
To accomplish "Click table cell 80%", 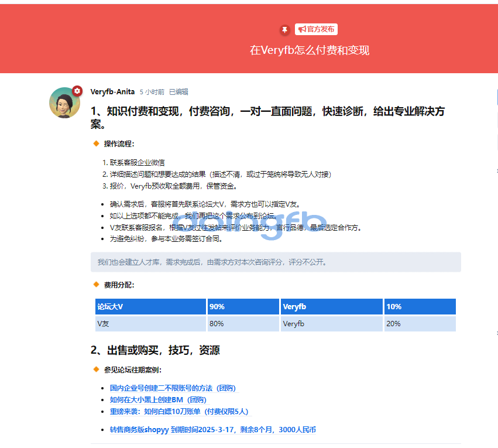I will pyautogui.click(x=243, y=324).
